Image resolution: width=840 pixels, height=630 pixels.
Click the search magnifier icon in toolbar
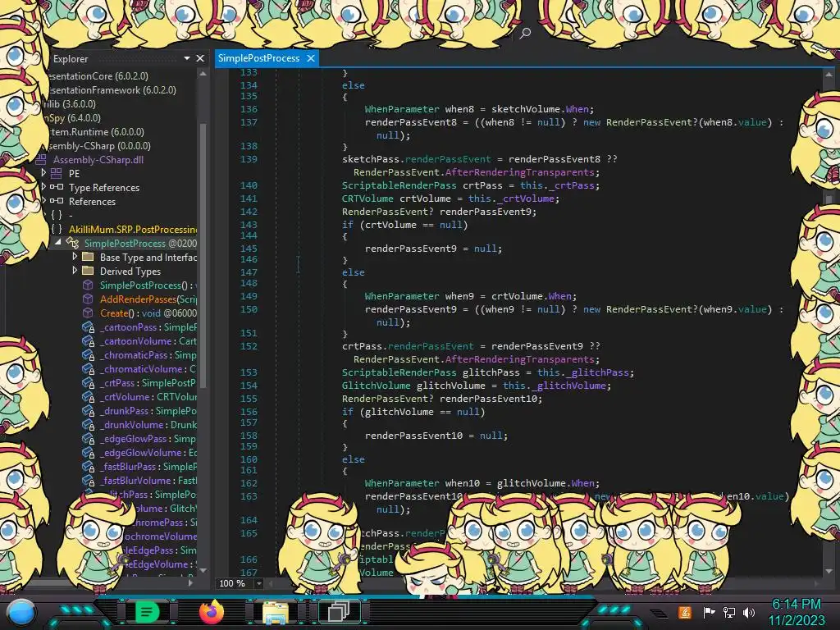(525, 33)
